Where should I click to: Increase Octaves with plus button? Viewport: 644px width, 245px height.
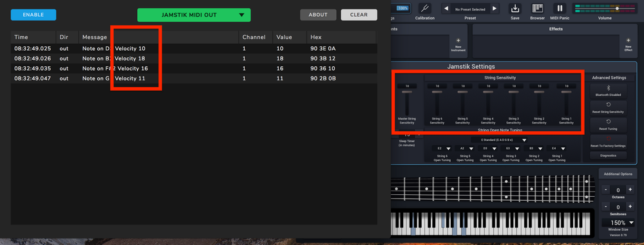pyautogui.click(x=630, y=190)
